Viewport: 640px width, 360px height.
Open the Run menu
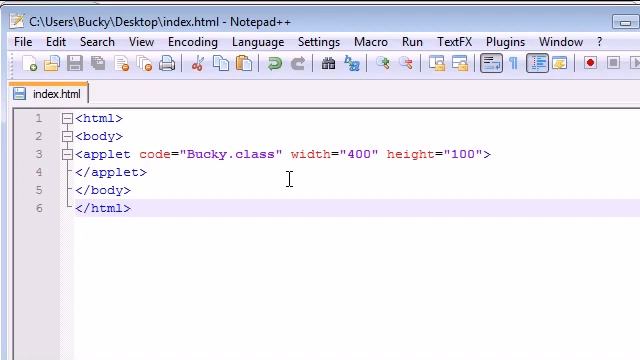412,42
